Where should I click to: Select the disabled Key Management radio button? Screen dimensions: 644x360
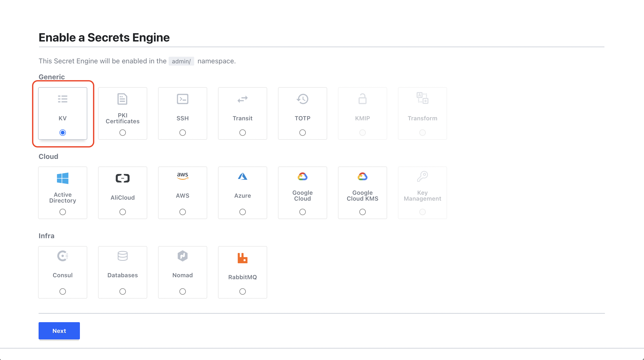[x=423, y=212]
